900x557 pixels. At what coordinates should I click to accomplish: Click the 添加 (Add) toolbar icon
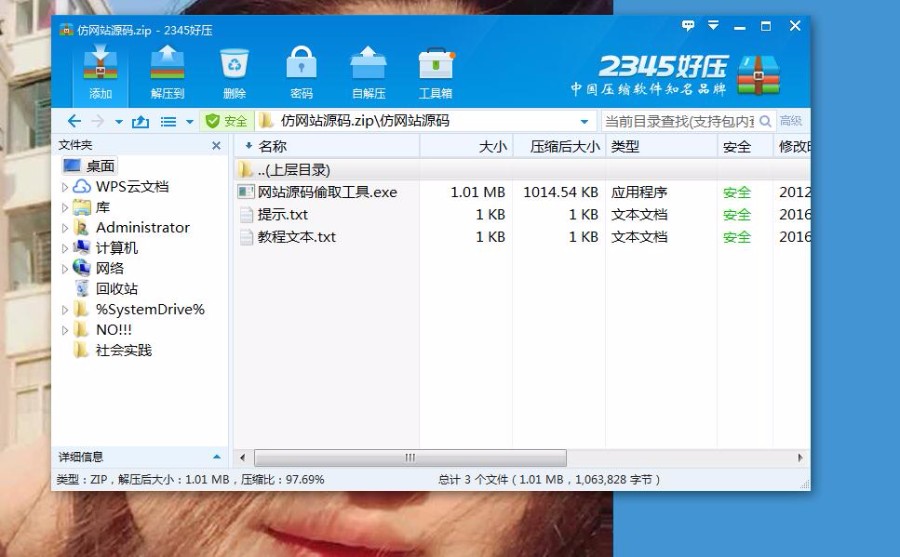click(x=100, y=74)
